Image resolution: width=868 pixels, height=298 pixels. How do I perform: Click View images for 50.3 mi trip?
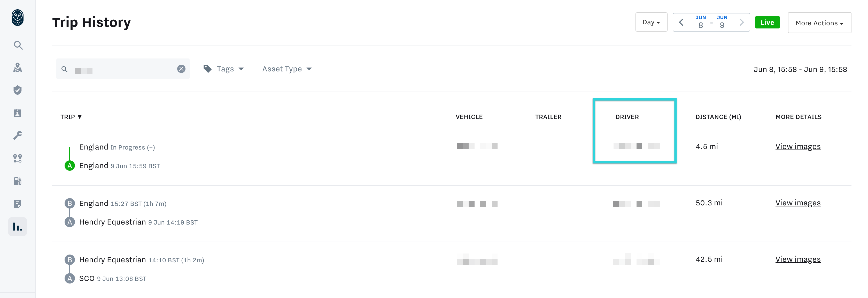point(797,203)
